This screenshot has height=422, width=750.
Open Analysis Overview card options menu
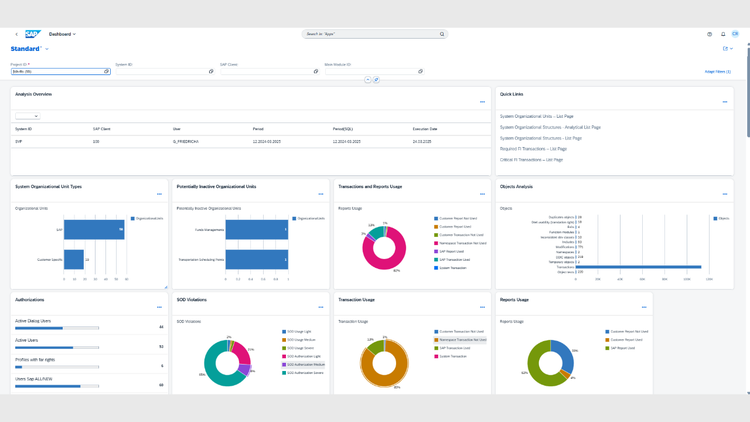tap(482, 102)
